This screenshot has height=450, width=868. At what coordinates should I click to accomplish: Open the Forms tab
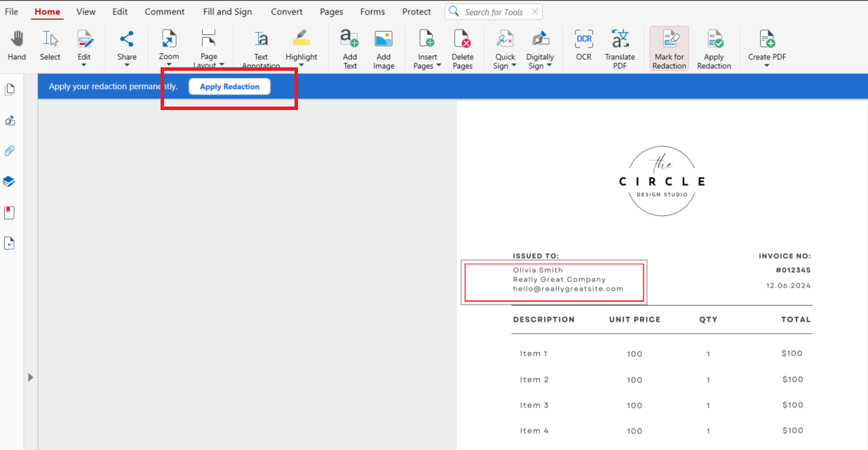[372, 11]
